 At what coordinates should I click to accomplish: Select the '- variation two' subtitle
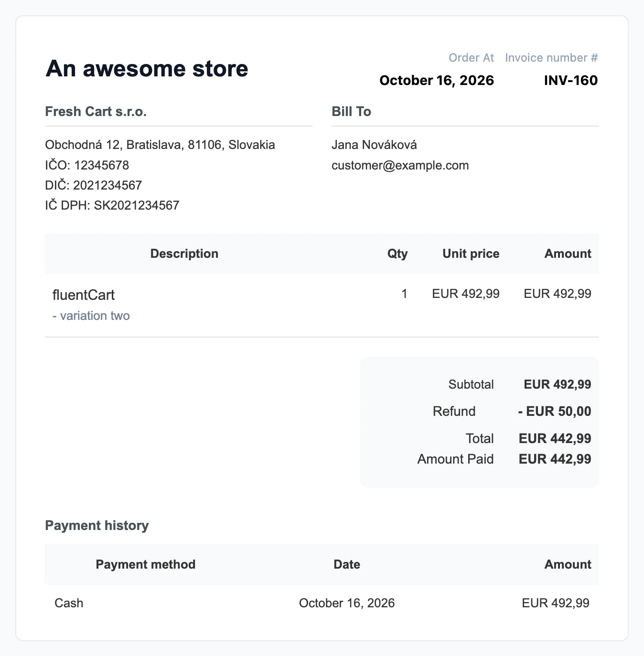coord(91,316)
